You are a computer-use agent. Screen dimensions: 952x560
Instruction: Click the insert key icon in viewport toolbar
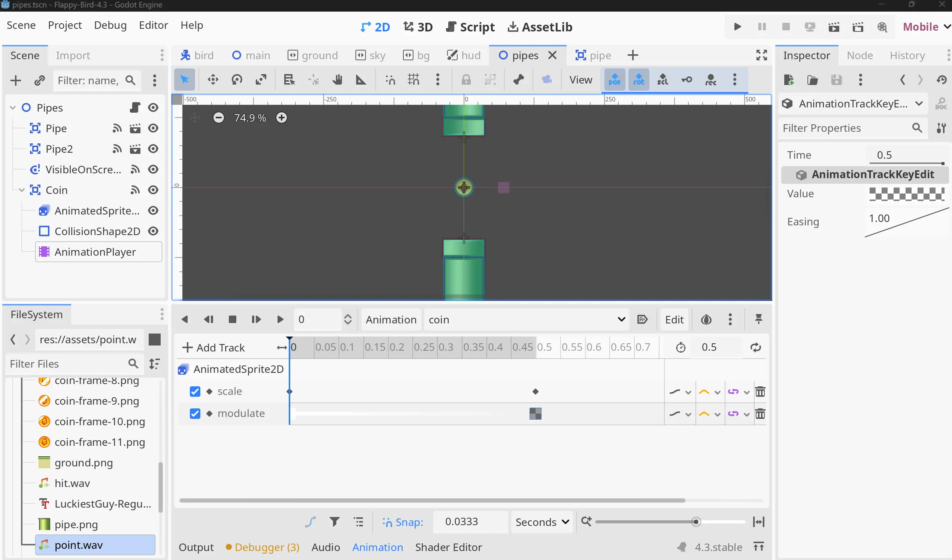pos(687,80)
